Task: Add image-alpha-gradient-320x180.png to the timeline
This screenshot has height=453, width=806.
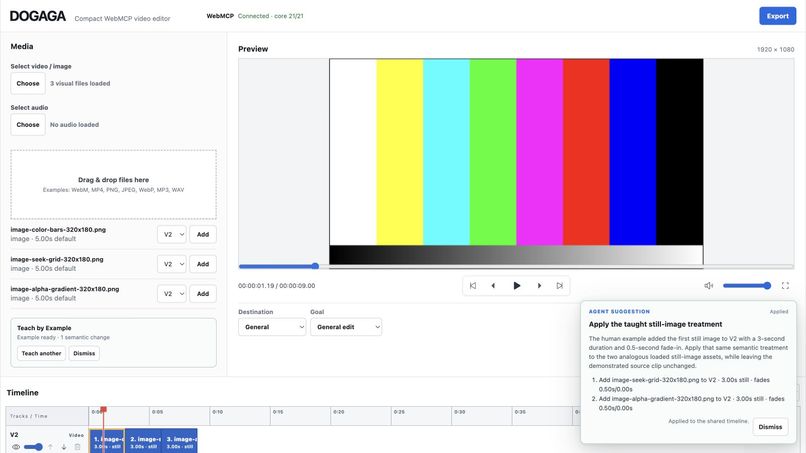Action: coord(203,294)
